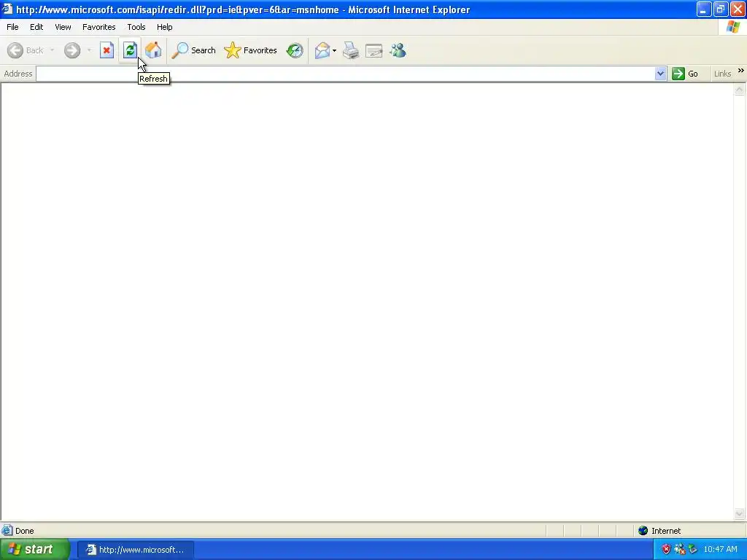Click the Links toolbar label
This screenshot has height=560, width=747.
click(722, 74)
